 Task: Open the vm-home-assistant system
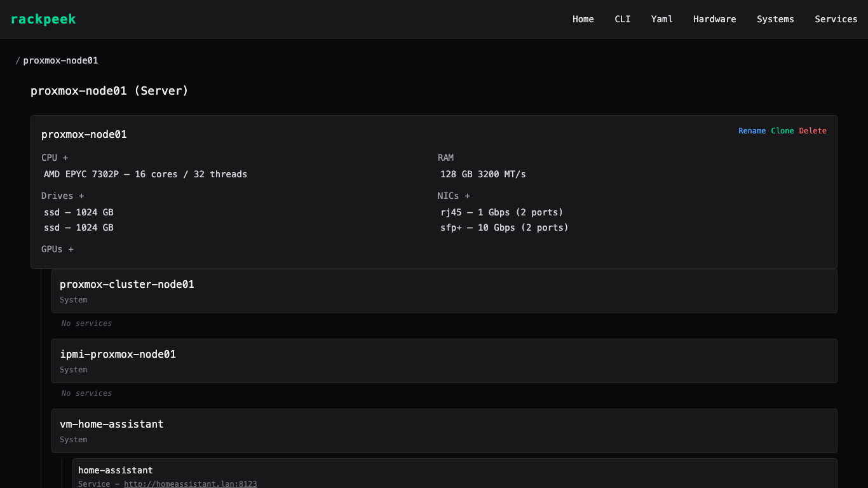[112, 424]
